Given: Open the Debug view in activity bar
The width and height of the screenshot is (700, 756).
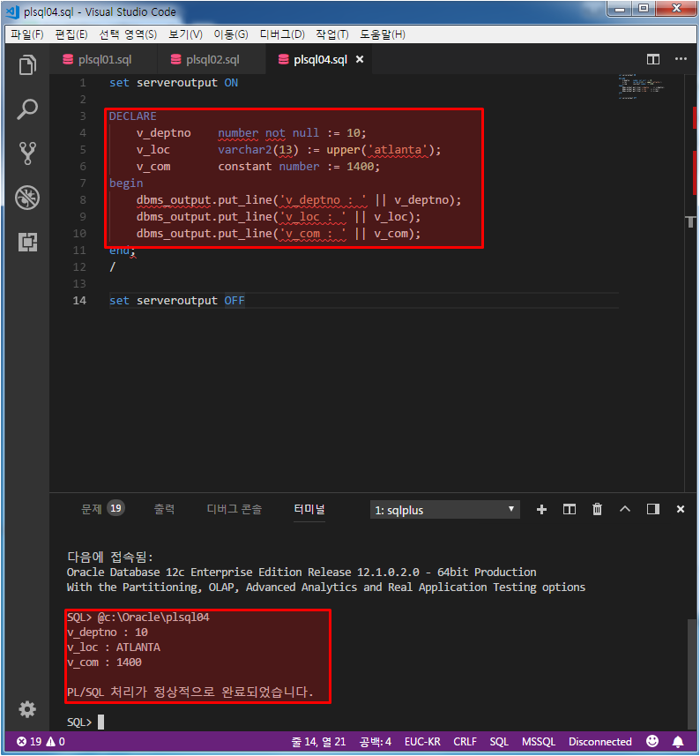Looking at the screenshot, I should 27,198.
